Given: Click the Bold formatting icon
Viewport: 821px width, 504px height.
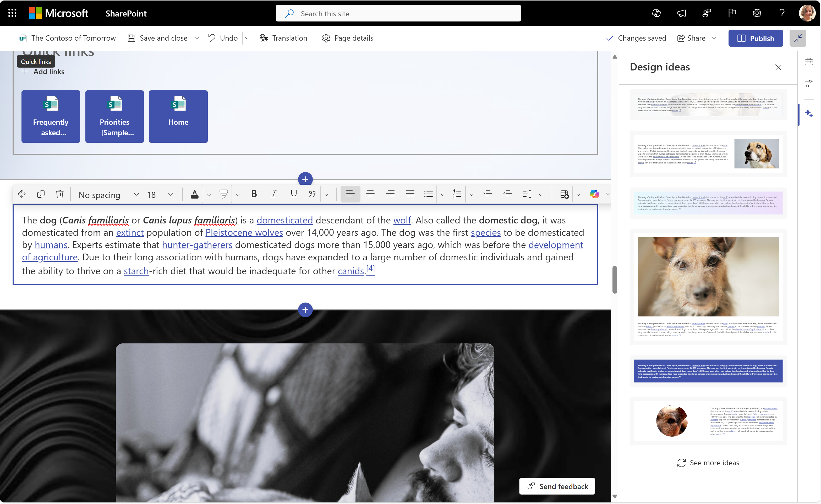Looking at the screenshot, I should pyautogui.click(x=253, y=194).
